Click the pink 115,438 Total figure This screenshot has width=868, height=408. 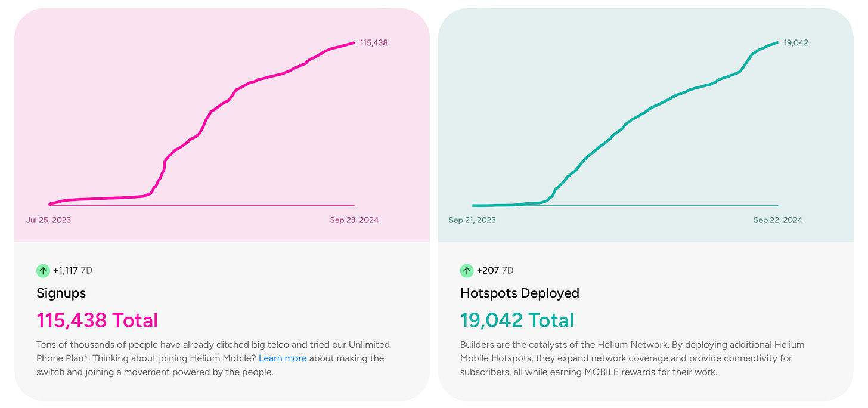(x=97, y=320)
